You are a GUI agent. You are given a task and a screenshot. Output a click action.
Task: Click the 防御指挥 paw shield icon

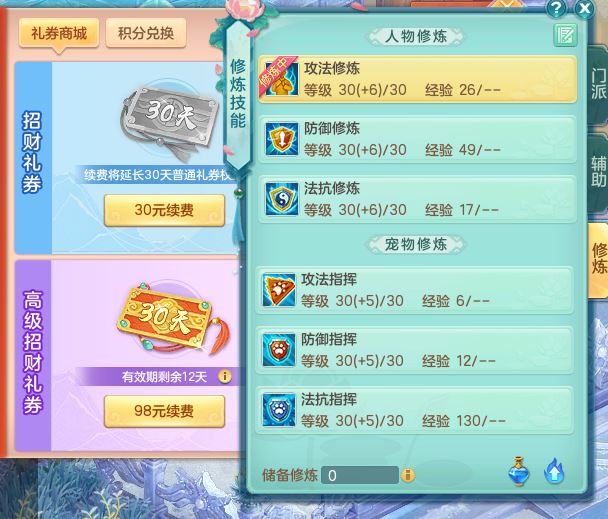279,350
